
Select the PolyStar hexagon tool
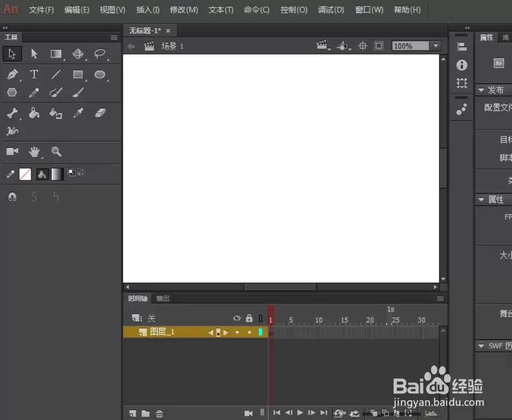12,92
